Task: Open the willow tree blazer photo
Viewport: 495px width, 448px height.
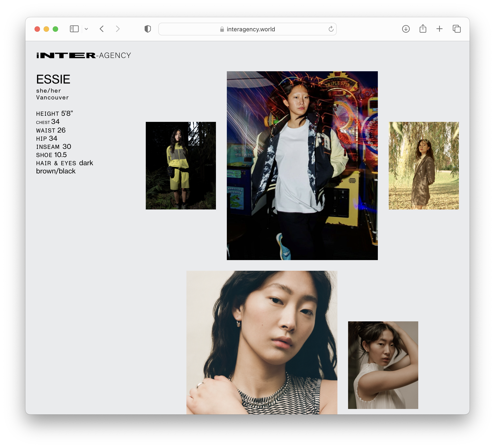Action: pos(423,165)
